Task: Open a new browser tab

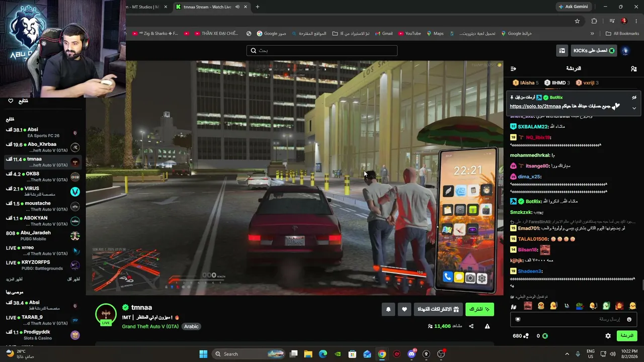Action: tap(258, 7)
